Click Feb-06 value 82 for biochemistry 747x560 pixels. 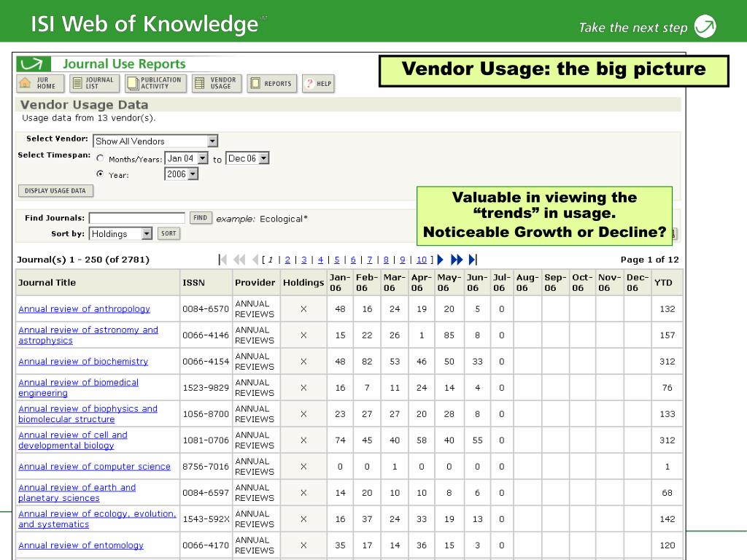367,361
